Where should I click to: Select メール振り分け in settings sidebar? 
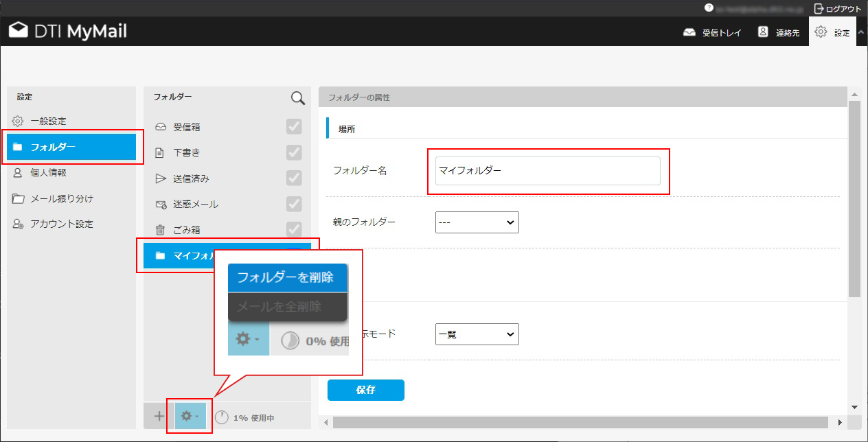pyautogui.click(x=71, y=198)
